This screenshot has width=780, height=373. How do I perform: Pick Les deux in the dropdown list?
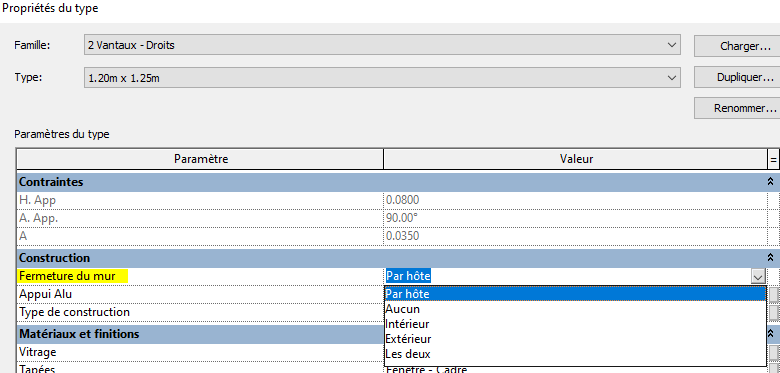click(x=575, y=354)
